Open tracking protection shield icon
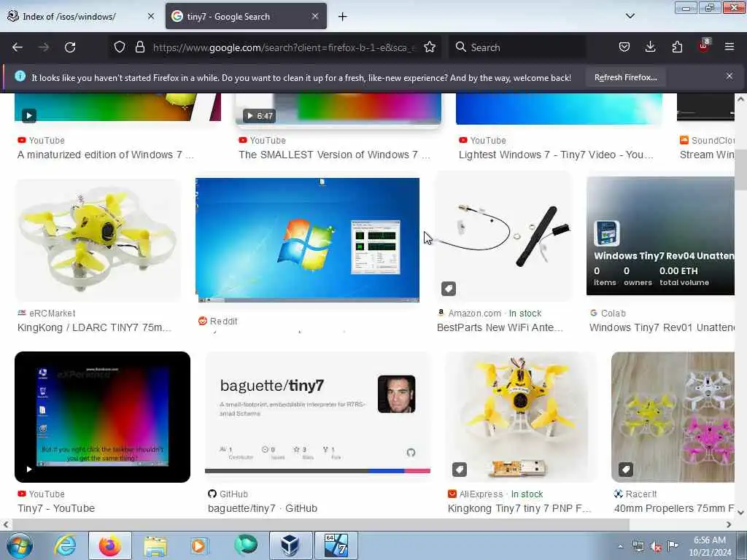Screen dimensions: 747x560 click(120, 47)
